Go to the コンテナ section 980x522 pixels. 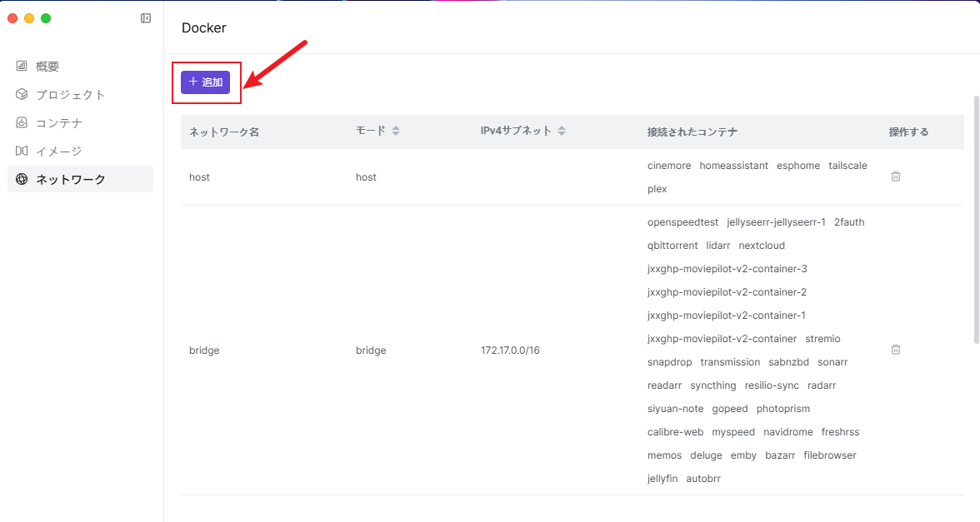pyautogui.click(x=58, y=123)
